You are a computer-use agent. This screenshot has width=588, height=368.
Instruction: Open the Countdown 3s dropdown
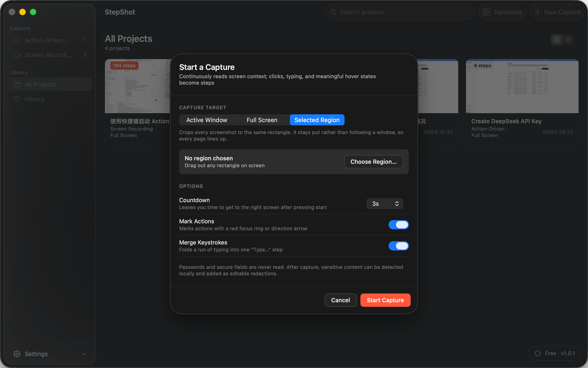coord(385,204)
